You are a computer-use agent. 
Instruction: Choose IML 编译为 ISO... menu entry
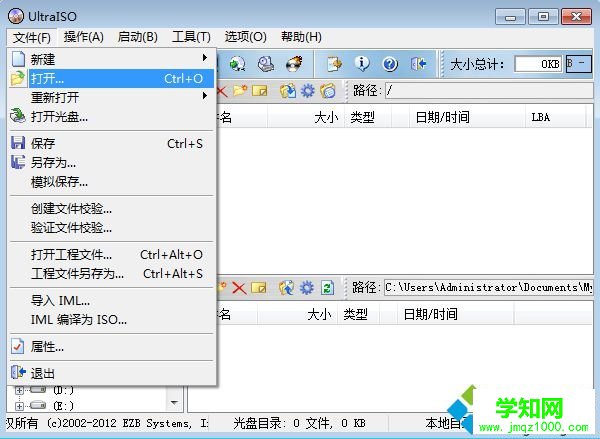click(x=112, y=320)
